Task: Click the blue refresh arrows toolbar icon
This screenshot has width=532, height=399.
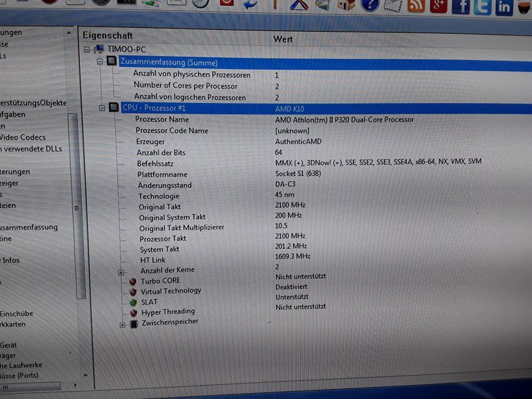Action: point(250,4)
